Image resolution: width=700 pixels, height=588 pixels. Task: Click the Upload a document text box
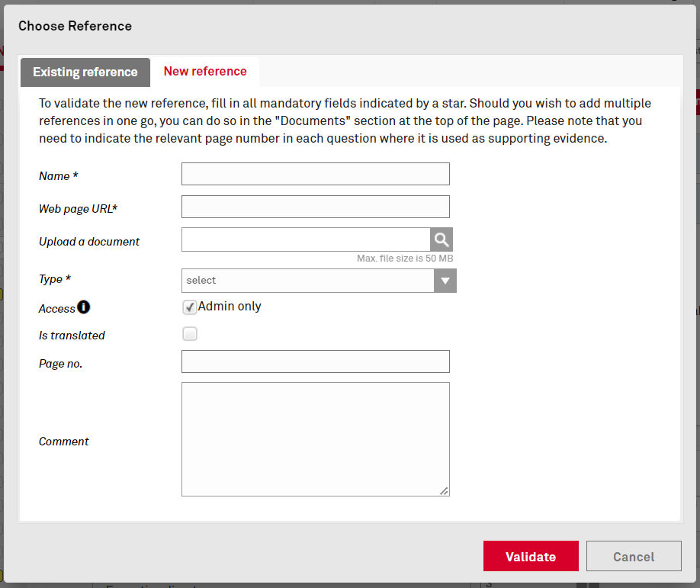(x=306, y=239)
